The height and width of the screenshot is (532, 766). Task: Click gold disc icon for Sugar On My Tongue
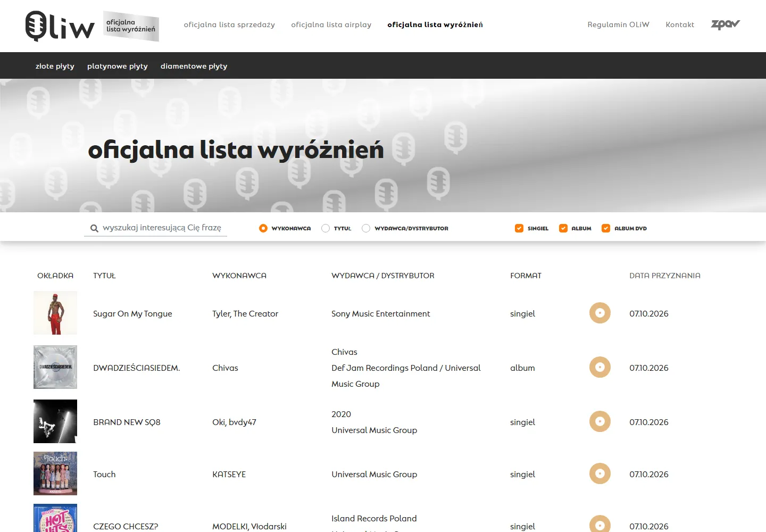pyautogui.click(x=600, y=313)
